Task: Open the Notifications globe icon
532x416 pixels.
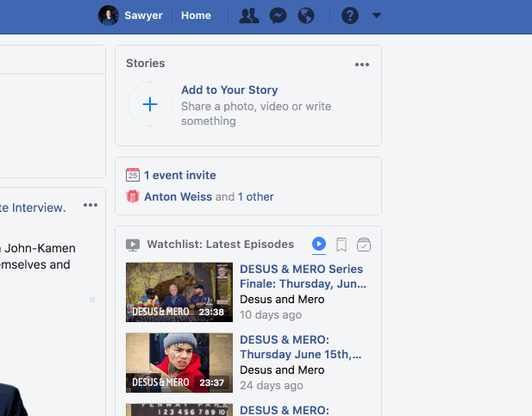Action: (x=306, y=16)
